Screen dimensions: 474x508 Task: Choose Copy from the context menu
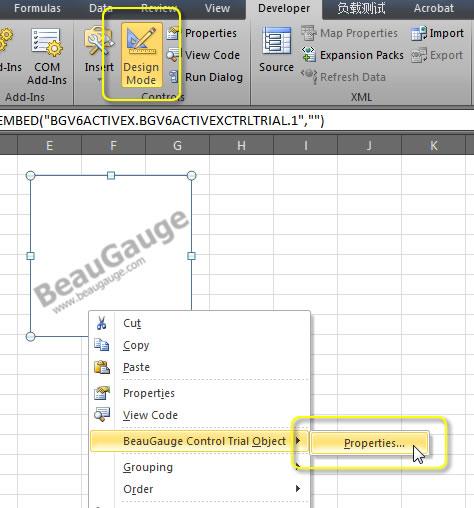coord(199,345)
